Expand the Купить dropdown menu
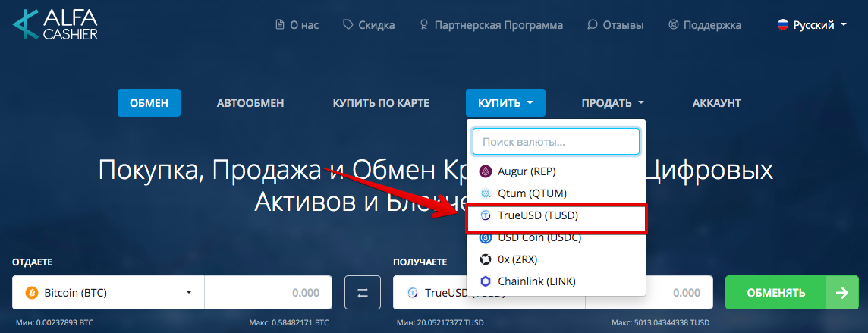This screenshot has width=868, height=333. pos(505,103)
